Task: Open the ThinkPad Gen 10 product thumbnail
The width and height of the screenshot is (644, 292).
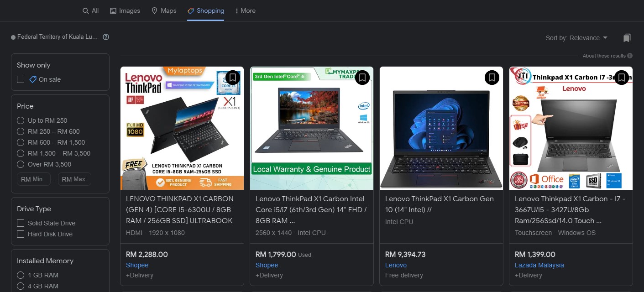Action: 441,128
